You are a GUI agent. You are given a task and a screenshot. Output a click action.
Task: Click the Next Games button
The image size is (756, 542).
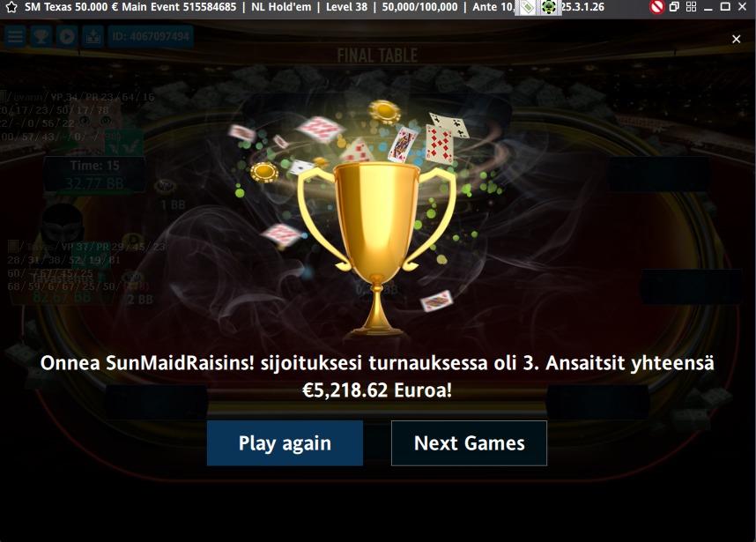(x=469, y=443)
